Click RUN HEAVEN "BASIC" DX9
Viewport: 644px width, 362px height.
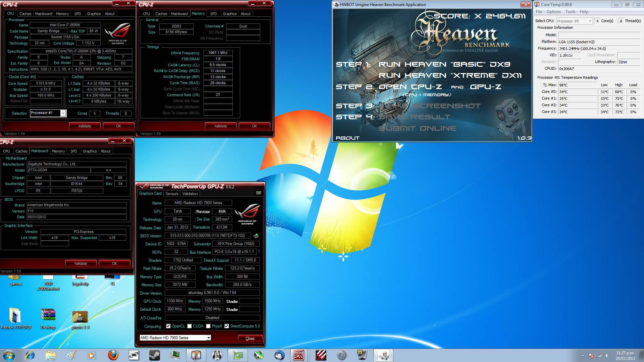pyautogui.click(x=444, y=64)
